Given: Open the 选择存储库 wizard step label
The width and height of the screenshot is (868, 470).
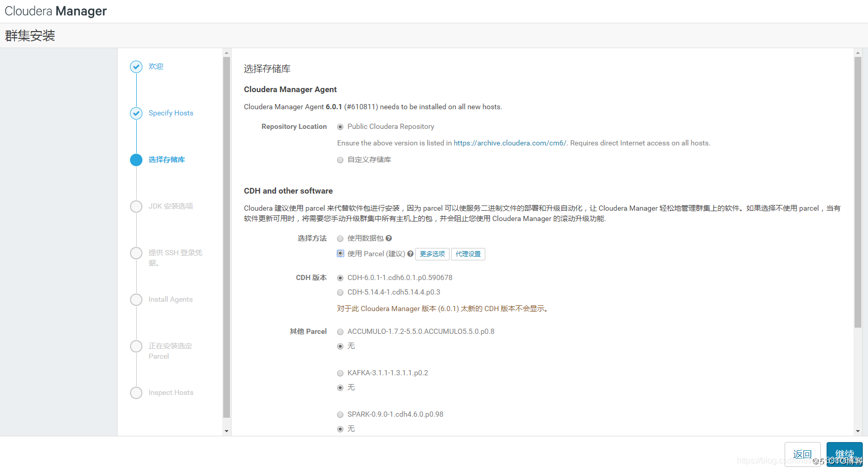Looking at the screenshot, I should click(167, 159).
